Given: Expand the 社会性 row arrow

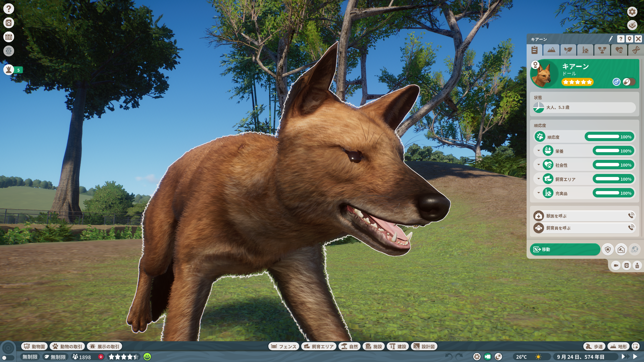Looking at the screenshot, I should [x=539, y=165].
